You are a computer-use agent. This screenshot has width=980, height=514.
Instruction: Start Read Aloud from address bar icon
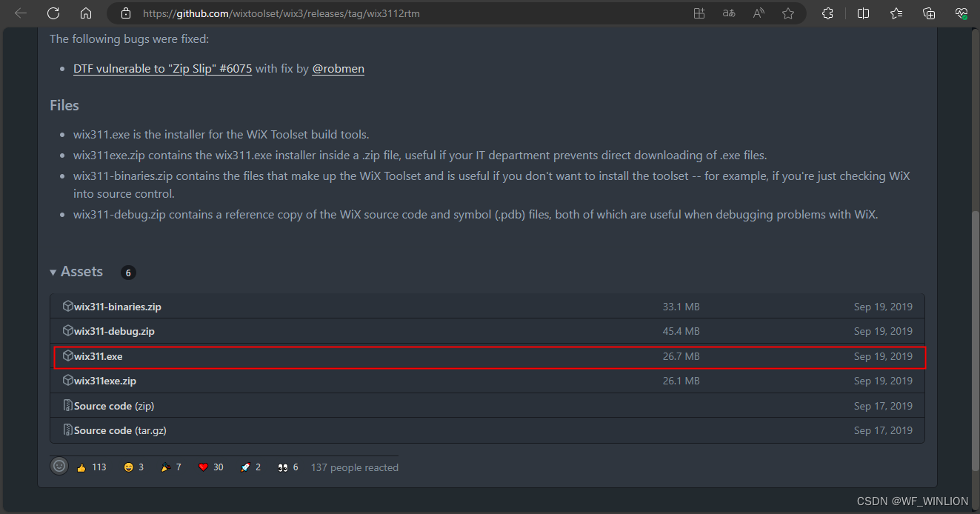pos(759,13)
